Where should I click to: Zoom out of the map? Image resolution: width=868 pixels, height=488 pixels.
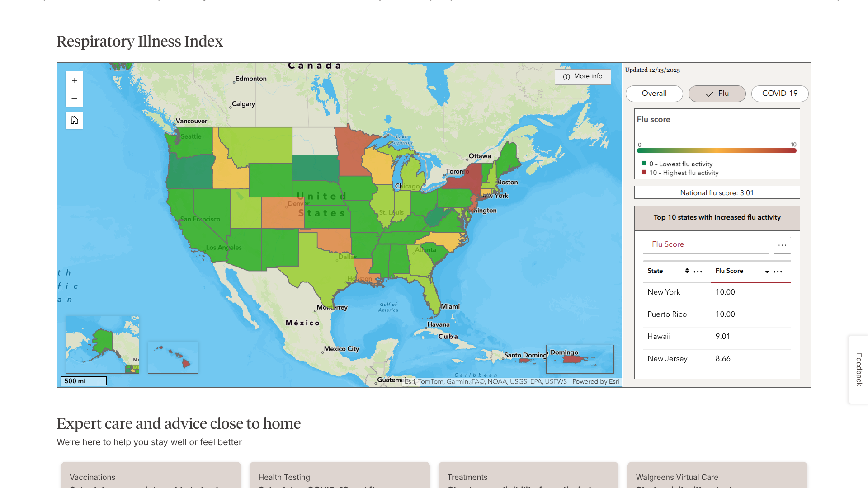74,98
